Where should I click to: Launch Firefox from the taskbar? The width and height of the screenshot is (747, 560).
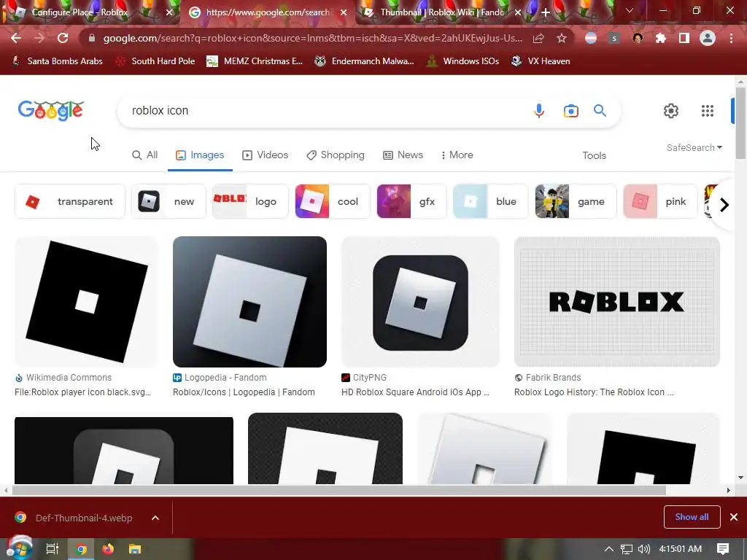(108, 549)
